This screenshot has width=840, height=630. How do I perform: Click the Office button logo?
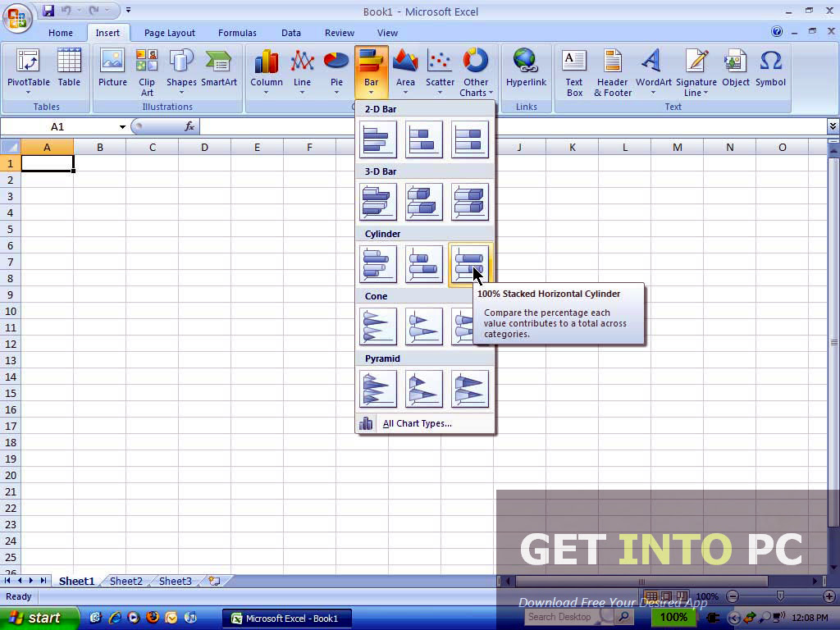(x=17, y=18)
